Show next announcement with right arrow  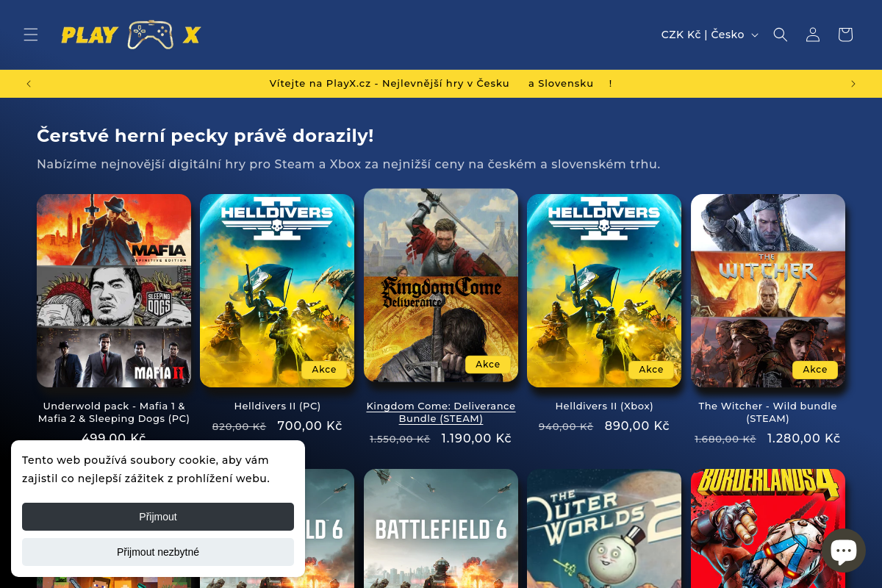(x=853, y=84)
